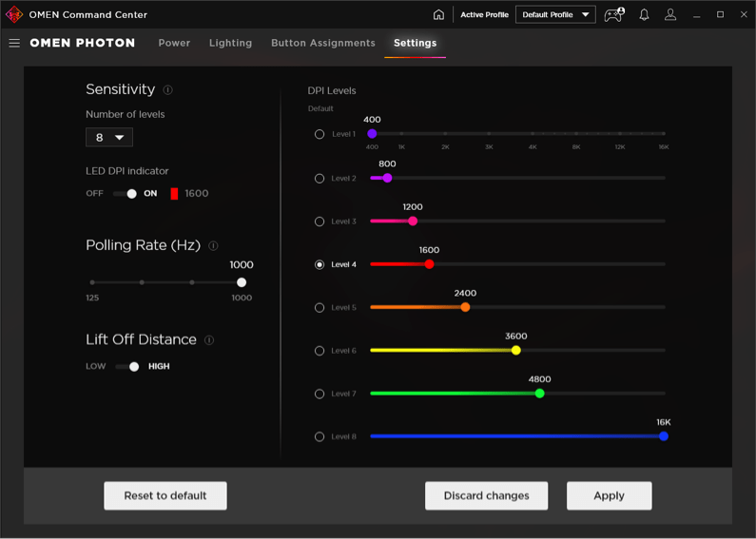Select Level 8 as default DPI
Viewport: 756px width, 539px height.
(x=320, y=436)
